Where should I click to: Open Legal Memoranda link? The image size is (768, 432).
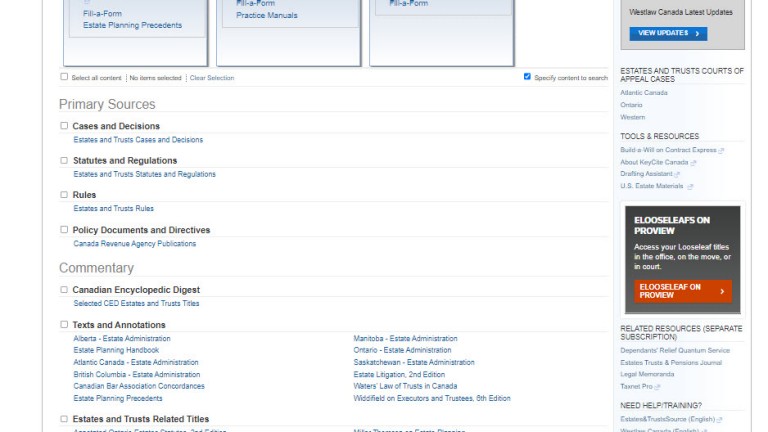point(647,374)
